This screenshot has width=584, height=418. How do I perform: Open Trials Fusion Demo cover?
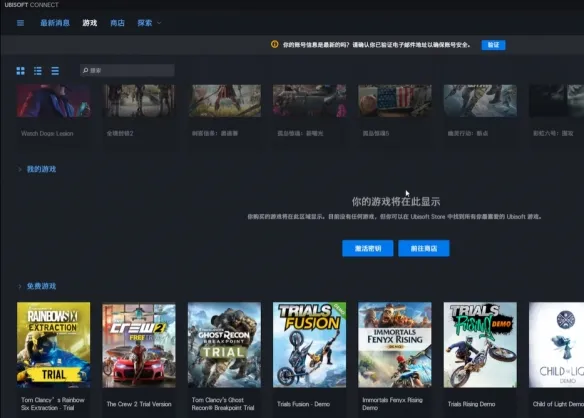pyautogui.click(x=310, y=345)
